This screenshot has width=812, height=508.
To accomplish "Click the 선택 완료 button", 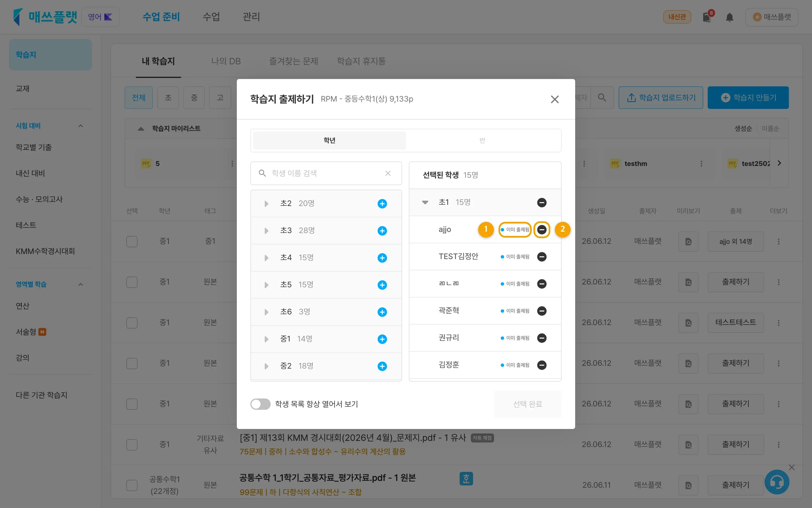I will pos(528,404).
